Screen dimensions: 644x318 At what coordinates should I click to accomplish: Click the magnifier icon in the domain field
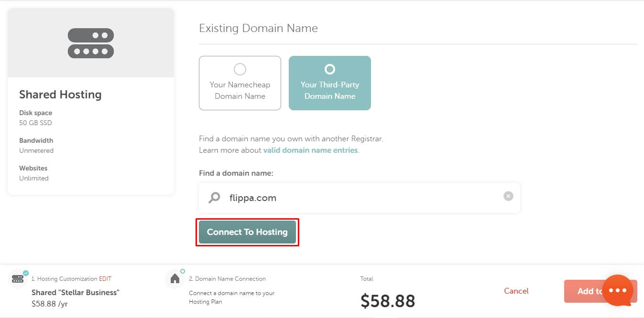click(x=215, y=198)
